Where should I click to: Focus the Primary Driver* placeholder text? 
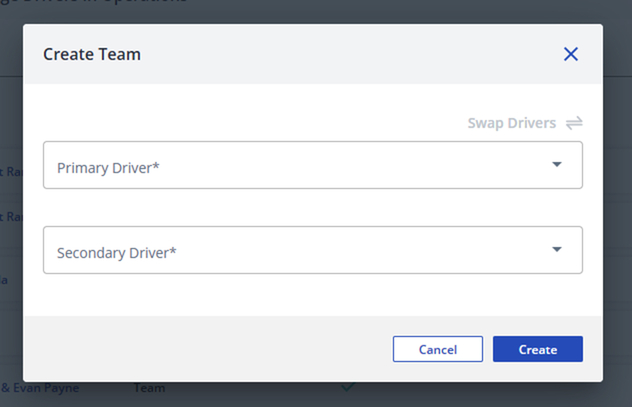click(x=108, y=168)
